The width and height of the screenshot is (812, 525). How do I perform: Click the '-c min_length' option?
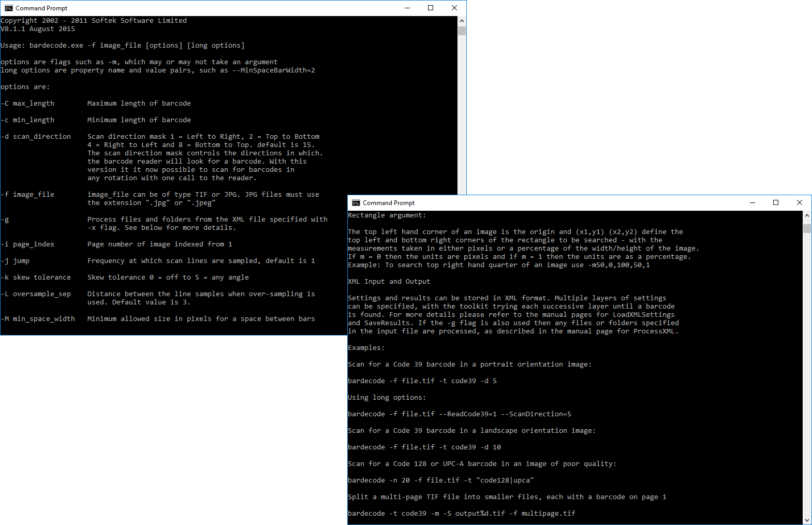click(x=27, y=120)
